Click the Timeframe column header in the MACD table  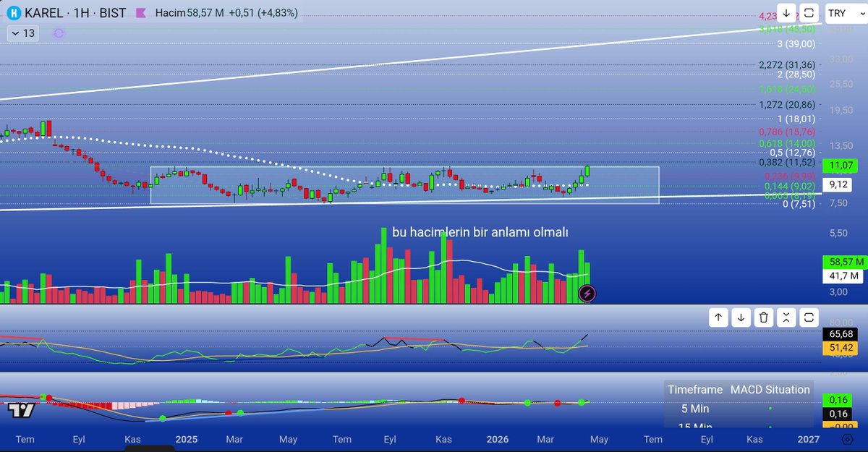click(694, 390)
